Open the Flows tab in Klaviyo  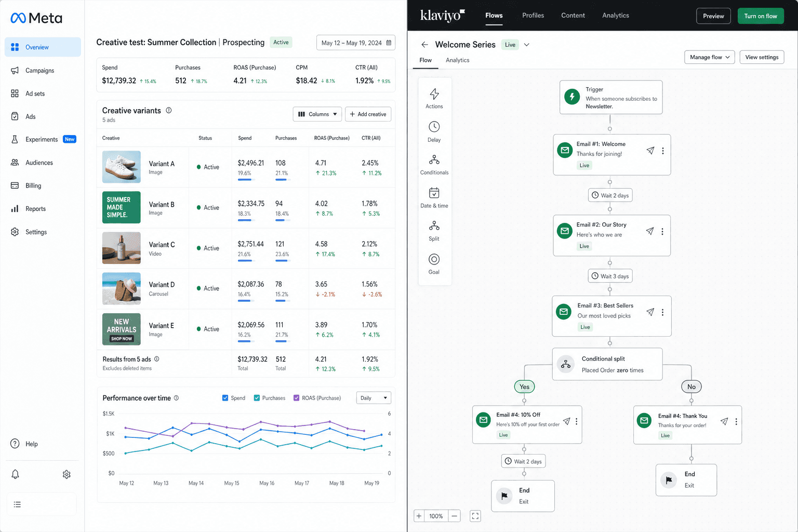[x=494, y=16]
